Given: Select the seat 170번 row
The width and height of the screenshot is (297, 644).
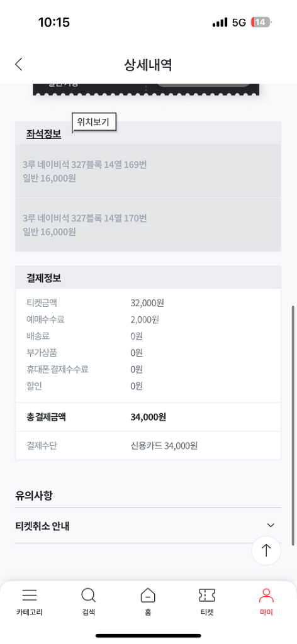Looking at the screenshot, I should pyautogui.click(x=148, y=225).
